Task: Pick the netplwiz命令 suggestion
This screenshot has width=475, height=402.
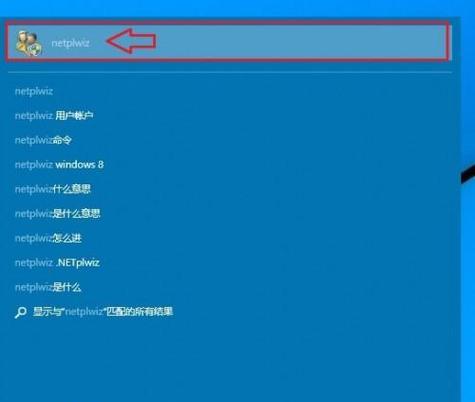Action: pos(43,140)
